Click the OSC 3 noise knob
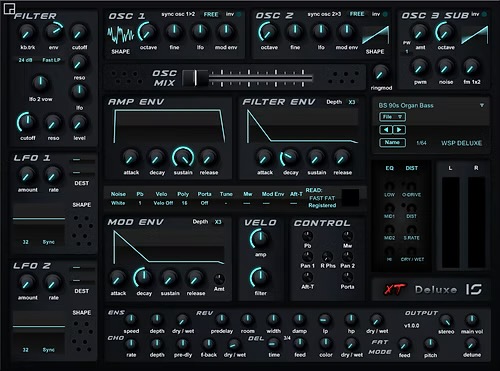Image resolution: width=500 pixels, height=371 pixels. pyautogui.click(x=445, y=67)
